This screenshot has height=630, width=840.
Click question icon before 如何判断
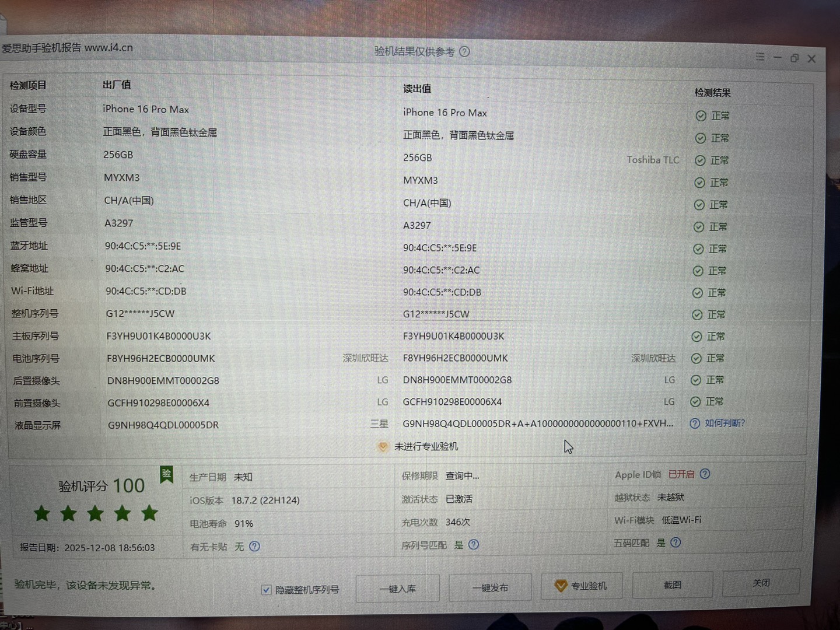[694, 423]
